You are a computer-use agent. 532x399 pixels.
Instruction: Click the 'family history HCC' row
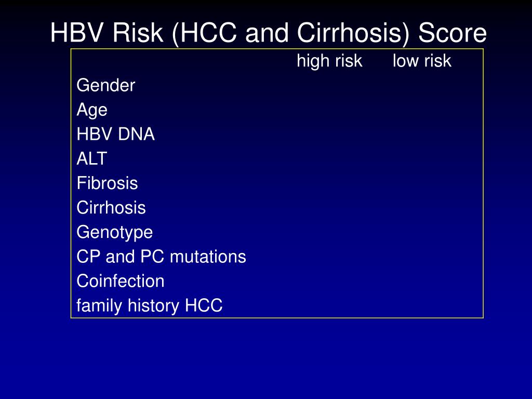click(150, 305)
